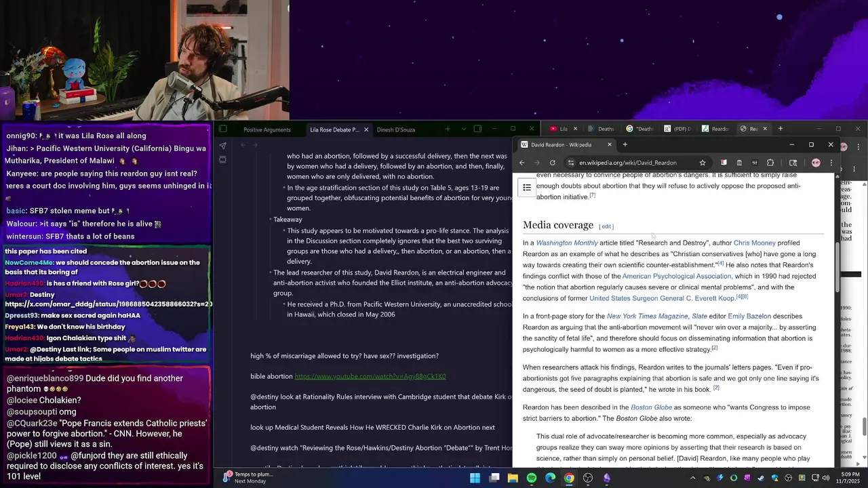Open the American Psychological Association link
868x488 pixels.
677,276
